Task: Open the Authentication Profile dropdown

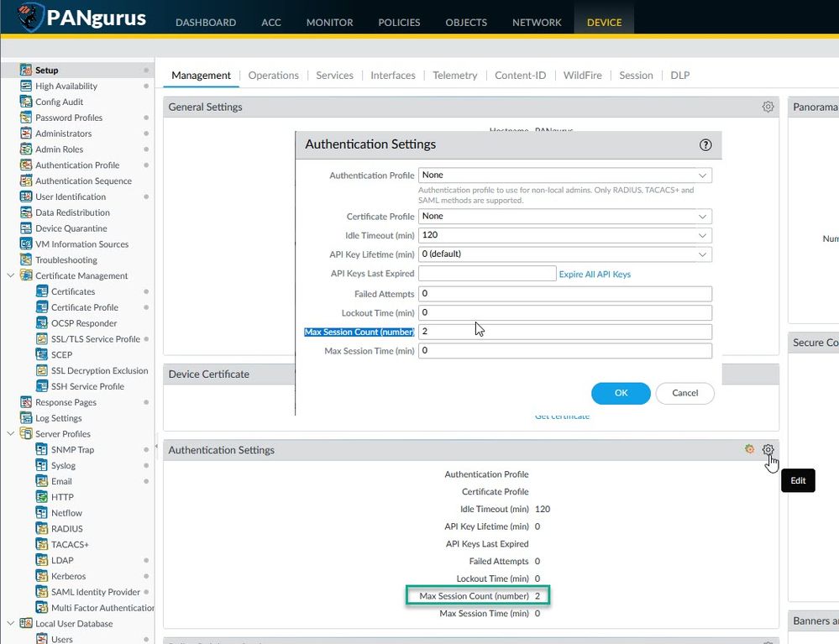Action: (x=564, y=175)
